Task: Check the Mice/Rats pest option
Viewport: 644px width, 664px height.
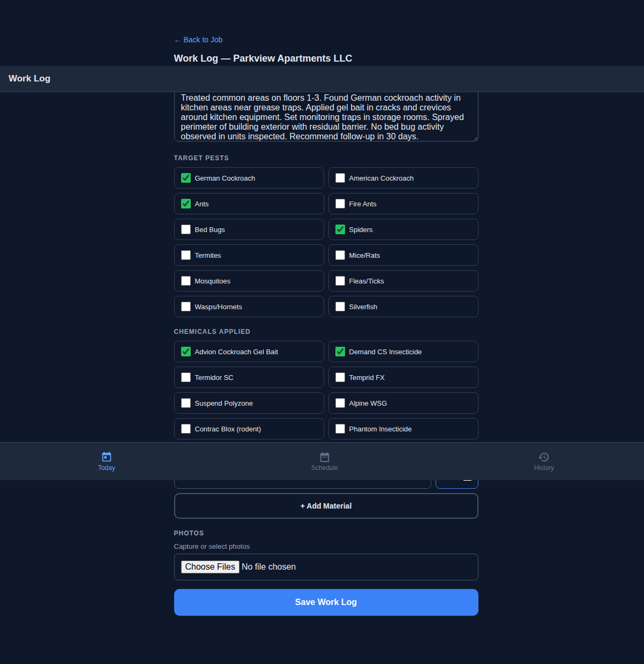Action: pos(340,255)
